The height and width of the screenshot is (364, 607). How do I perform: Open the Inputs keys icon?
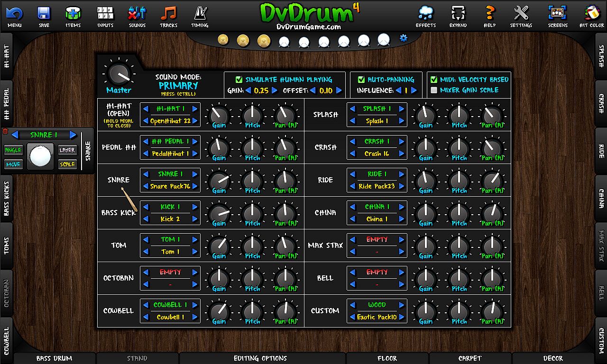pos(105,13)
